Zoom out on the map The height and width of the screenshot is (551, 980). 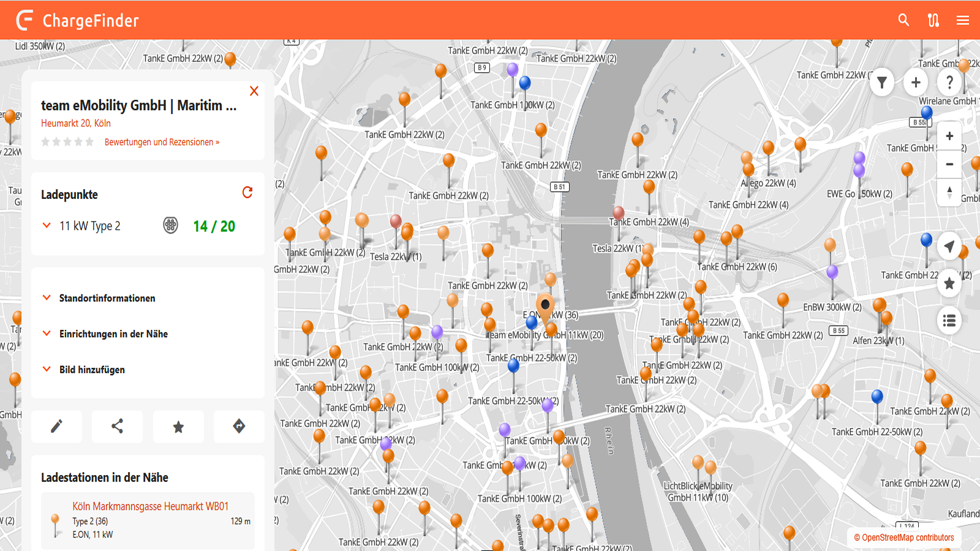click(949, 164)
